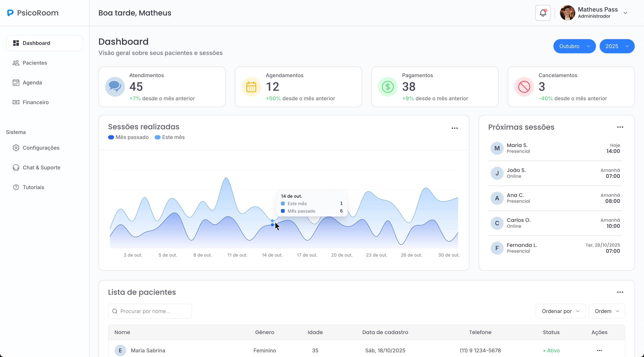Image resolution: width=644 pixels, height=357 pixels.
Task: Click the Configurações gear icon
Action: click(x=16, y=148)
